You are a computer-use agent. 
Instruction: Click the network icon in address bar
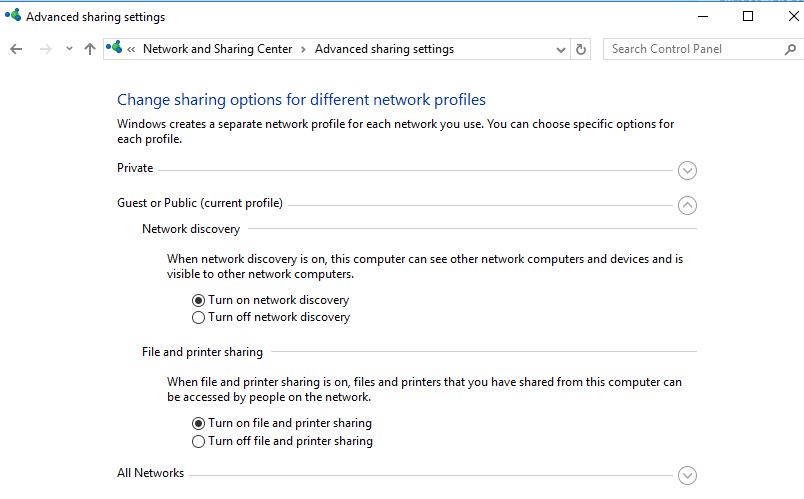pyautogui.click(x=115, y=48)
